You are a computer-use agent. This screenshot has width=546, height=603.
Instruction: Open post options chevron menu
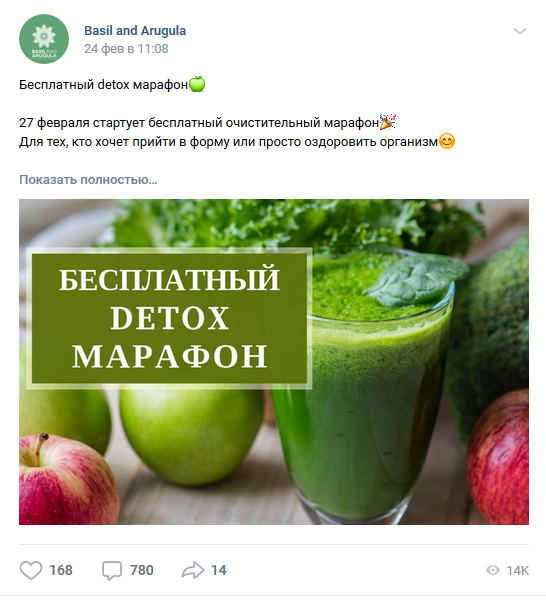520,31
